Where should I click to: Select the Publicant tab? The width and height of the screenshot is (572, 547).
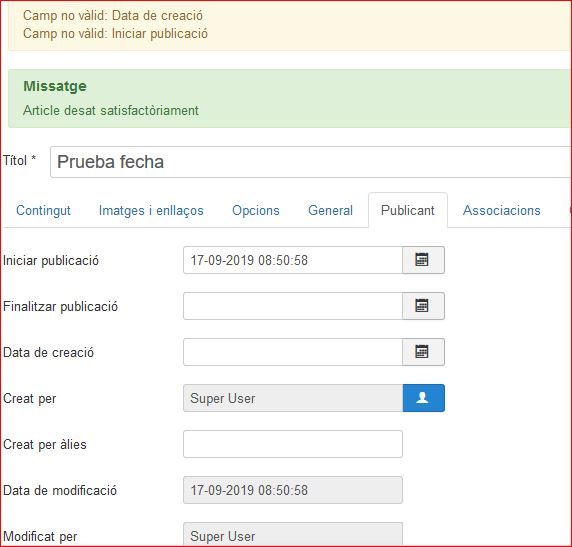click(407, 211)
